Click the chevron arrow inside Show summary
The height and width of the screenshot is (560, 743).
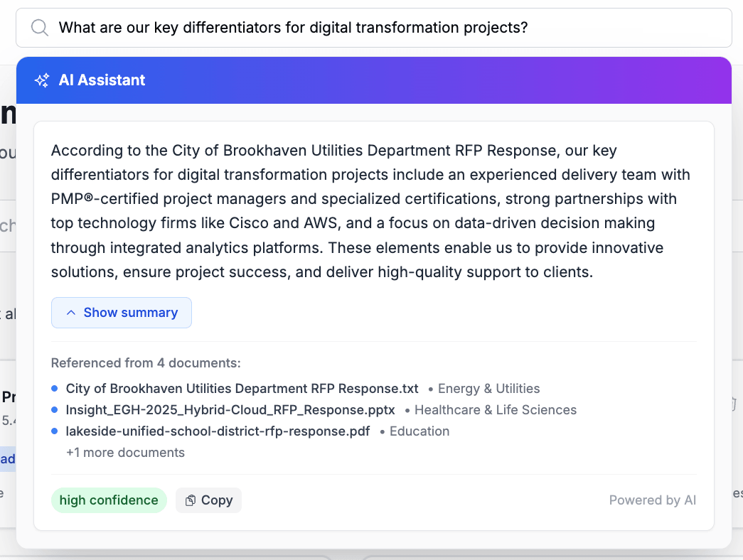70,312
